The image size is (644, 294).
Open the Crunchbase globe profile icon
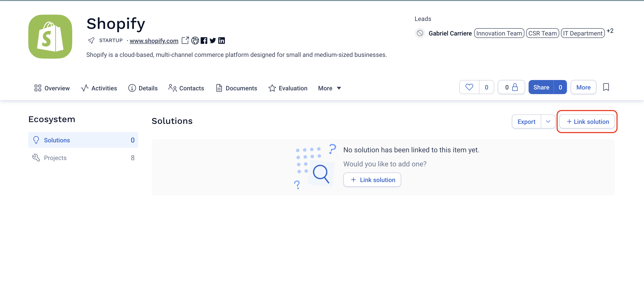tap(195, 40)
